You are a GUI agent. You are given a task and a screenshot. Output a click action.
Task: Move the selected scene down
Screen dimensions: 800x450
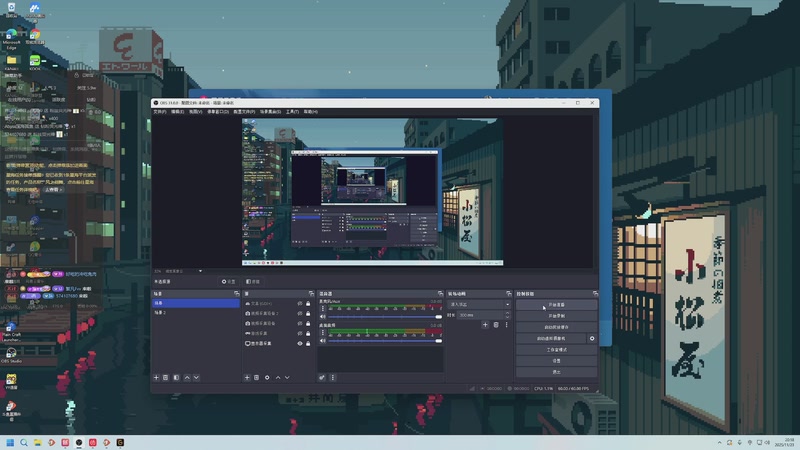196,378
